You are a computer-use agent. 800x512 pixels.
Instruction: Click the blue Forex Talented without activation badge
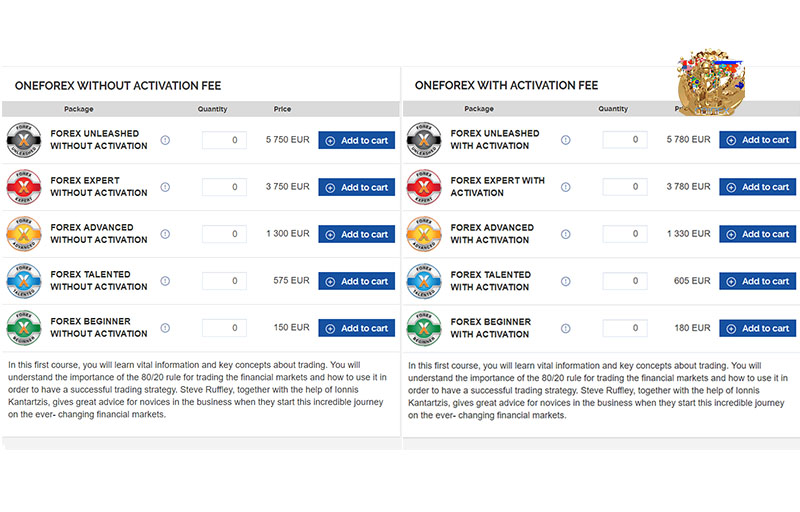coord(23,280)
